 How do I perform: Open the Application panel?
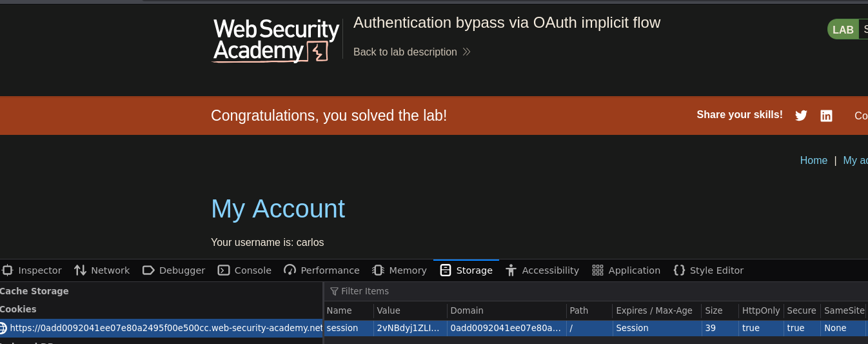626,270
